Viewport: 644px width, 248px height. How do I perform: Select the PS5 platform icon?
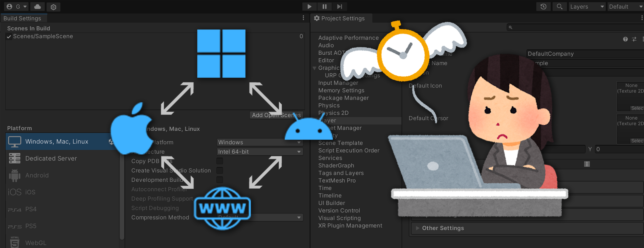[x=15, y=227]
